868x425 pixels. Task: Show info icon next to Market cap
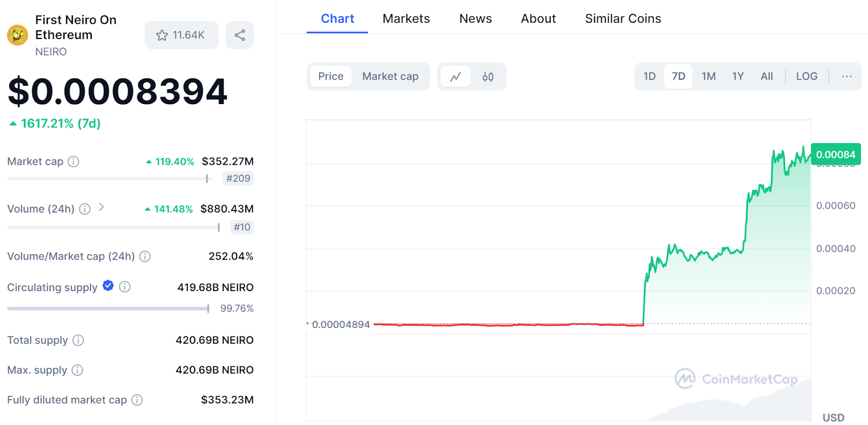73,162
